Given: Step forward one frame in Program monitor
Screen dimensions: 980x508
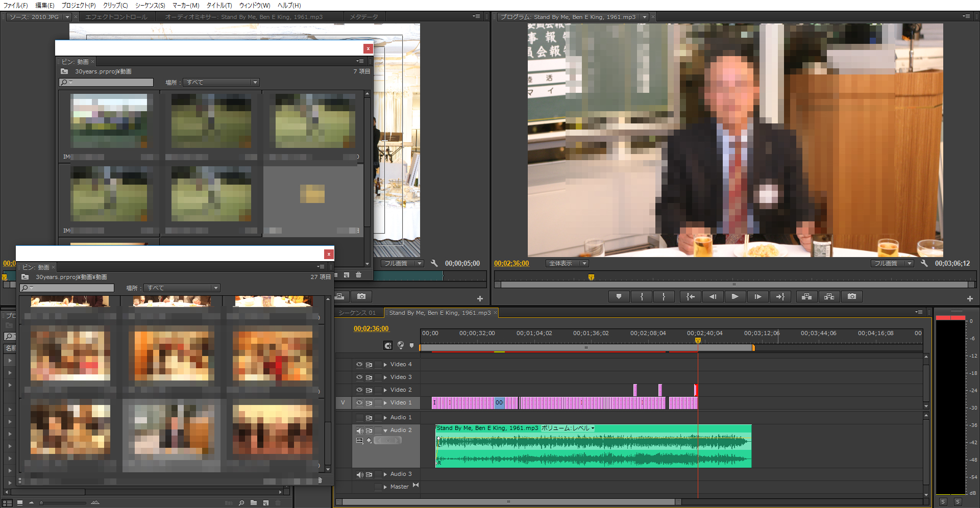Looking at the screenshot, I should click(757, 296).
